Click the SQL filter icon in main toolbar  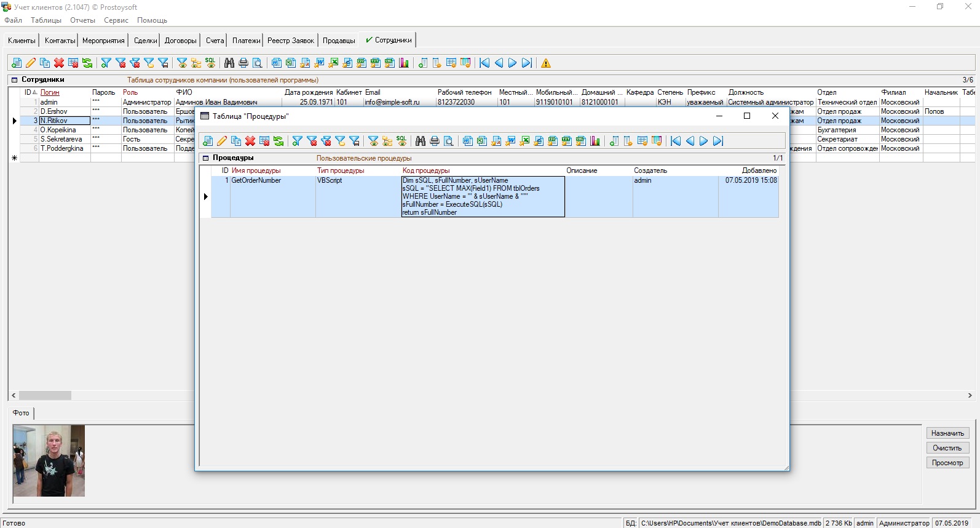pos(210,63)
